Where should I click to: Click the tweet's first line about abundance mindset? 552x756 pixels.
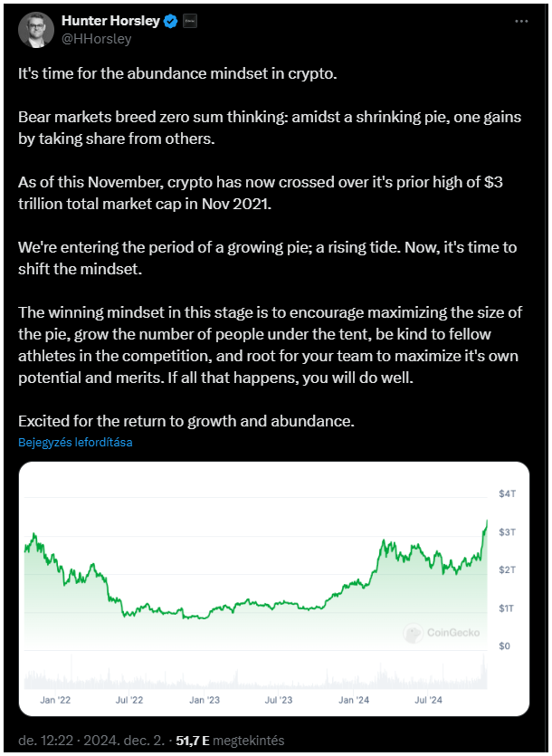pyautogui.click(x=177, y=73)
